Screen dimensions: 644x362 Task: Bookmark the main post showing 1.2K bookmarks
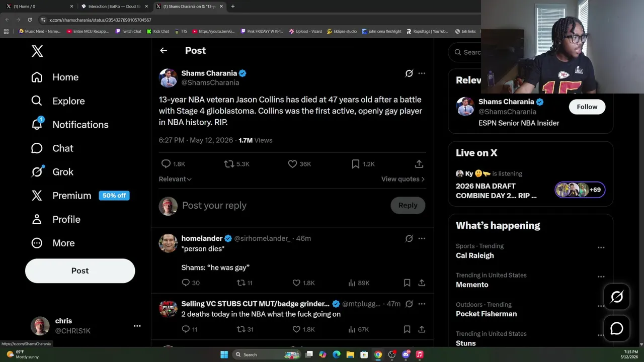coord(356,164)
